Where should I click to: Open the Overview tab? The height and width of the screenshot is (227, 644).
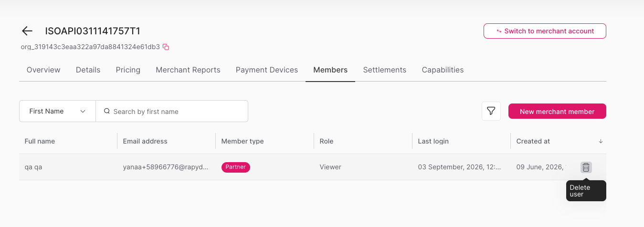(43, 70)
